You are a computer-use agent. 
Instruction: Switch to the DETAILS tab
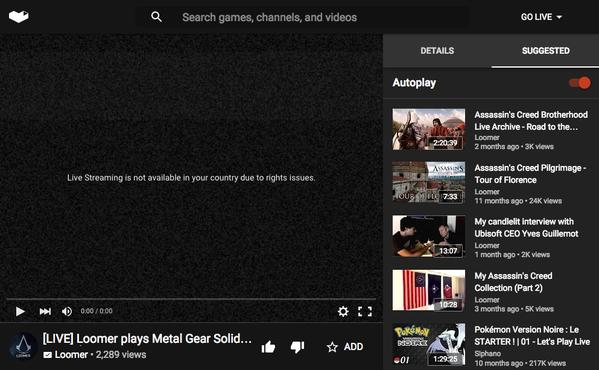(437, 51)
